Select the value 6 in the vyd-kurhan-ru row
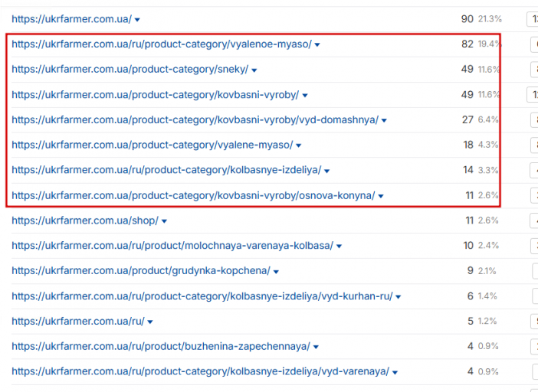 click(x=471, y=296)
